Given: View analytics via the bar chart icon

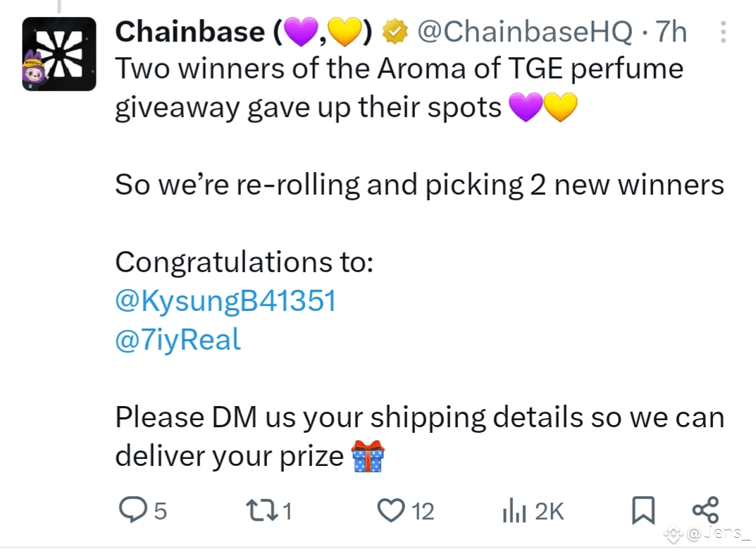Looking at the screenshot, I should (x=514, y=510).
